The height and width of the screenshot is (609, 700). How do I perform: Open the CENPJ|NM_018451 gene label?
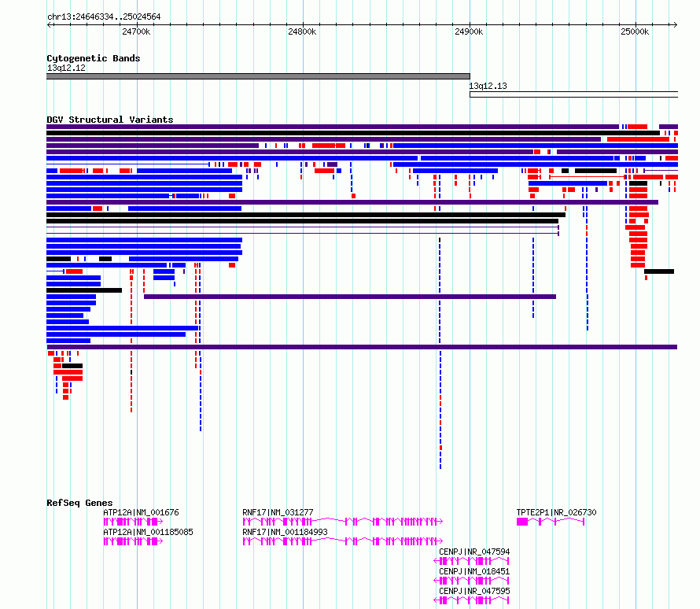coord(474,571)
